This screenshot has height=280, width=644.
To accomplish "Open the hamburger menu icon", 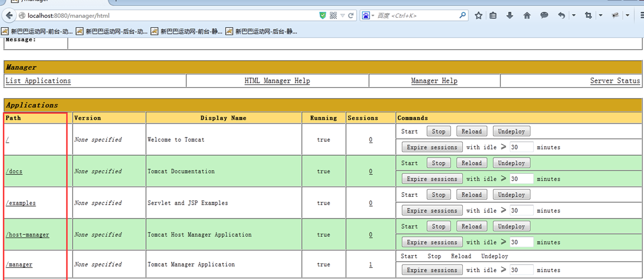I will tap(642, 16).
